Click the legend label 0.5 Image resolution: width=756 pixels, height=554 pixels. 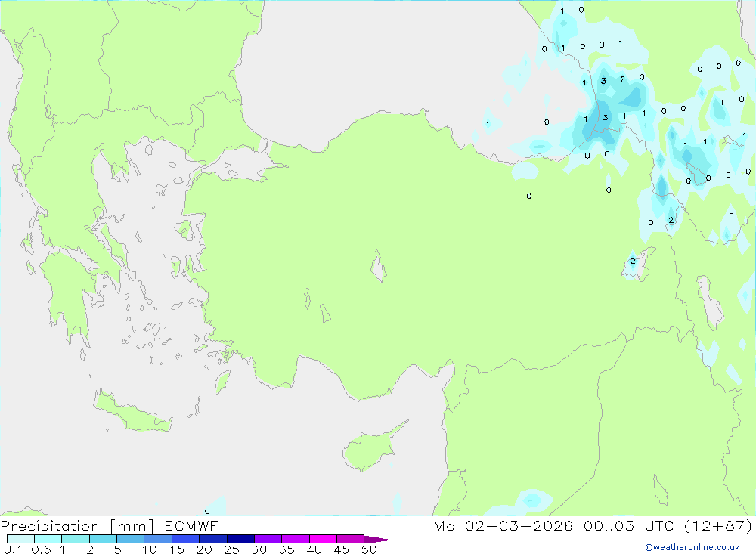coord(41,549)
